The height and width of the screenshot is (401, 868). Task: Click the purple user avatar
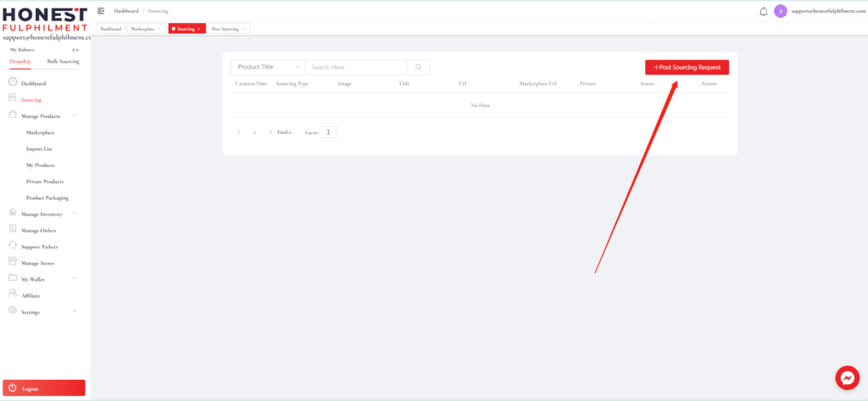(780, 11)
